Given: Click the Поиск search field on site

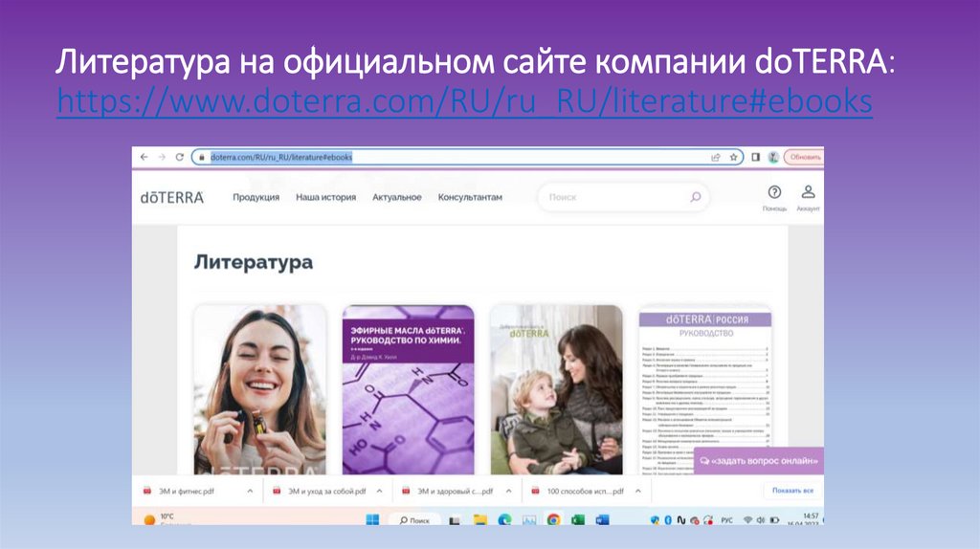Looking at the screenshot, I should click(623, 197).
